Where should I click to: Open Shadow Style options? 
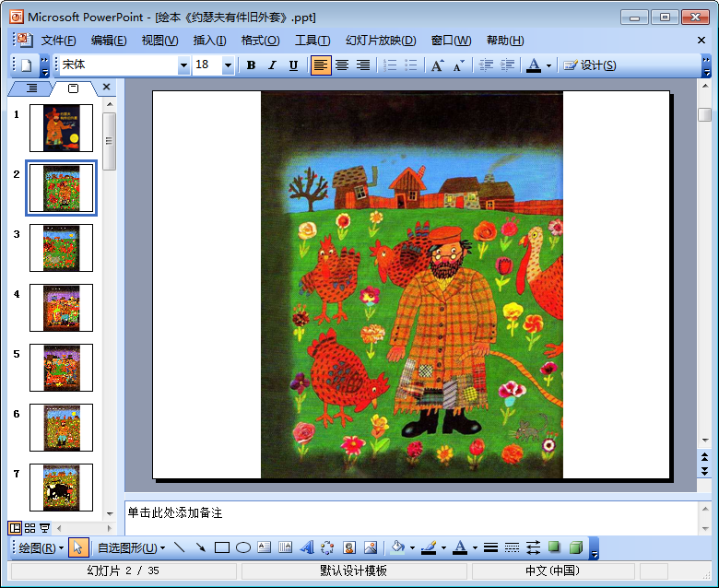[x=554, y=547]
